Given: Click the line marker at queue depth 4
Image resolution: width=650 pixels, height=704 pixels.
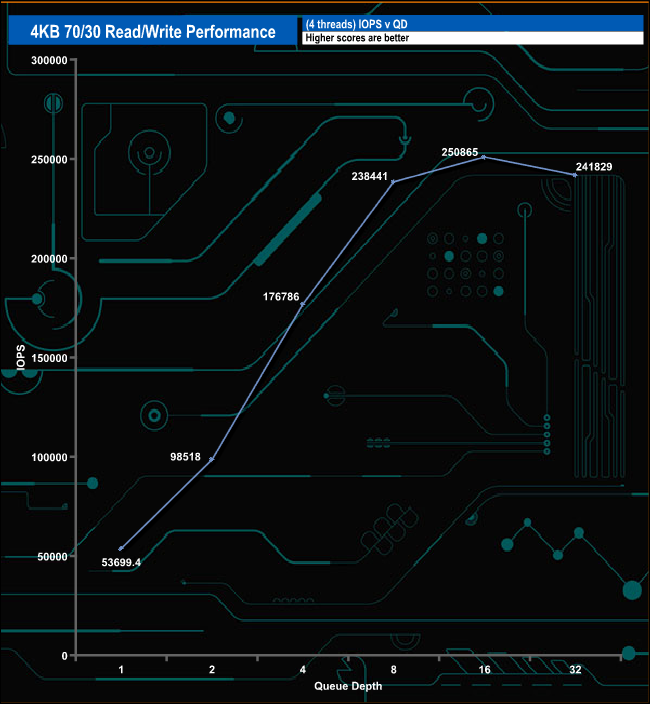Looking at the screenshot, I should pyautogui.click(x=303, y=304).
